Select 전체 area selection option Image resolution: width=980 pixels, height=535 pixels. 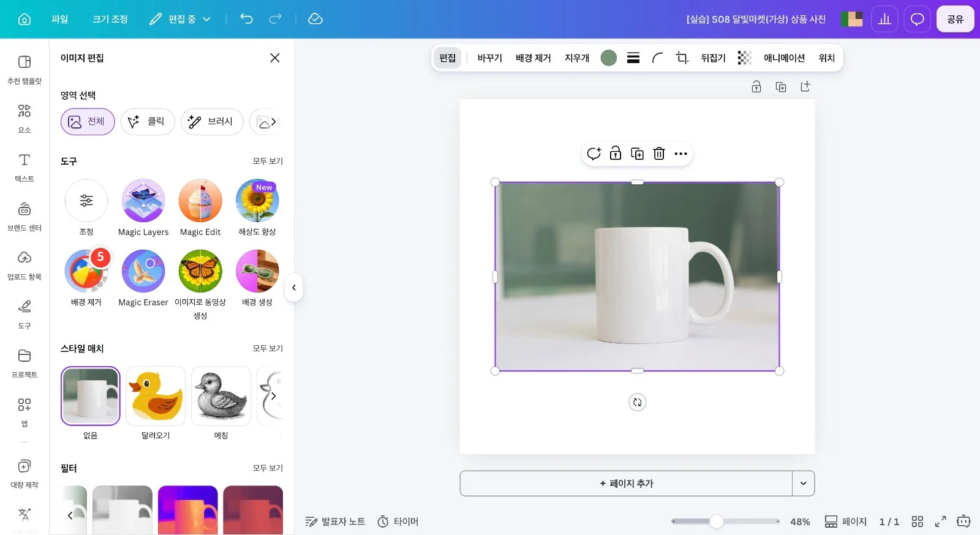88,122
